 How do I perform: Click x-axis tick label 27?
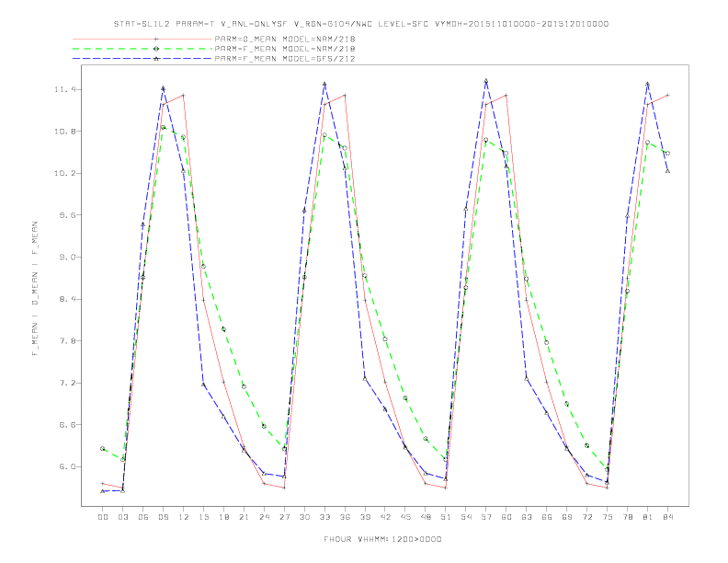284,517
